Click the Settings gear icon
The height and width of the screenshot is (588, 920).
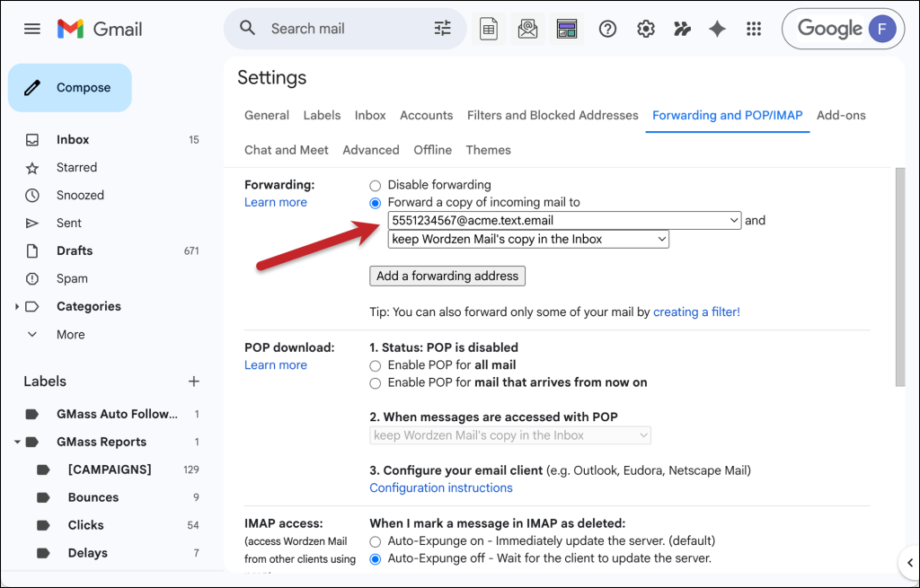[x=645, y=29]
